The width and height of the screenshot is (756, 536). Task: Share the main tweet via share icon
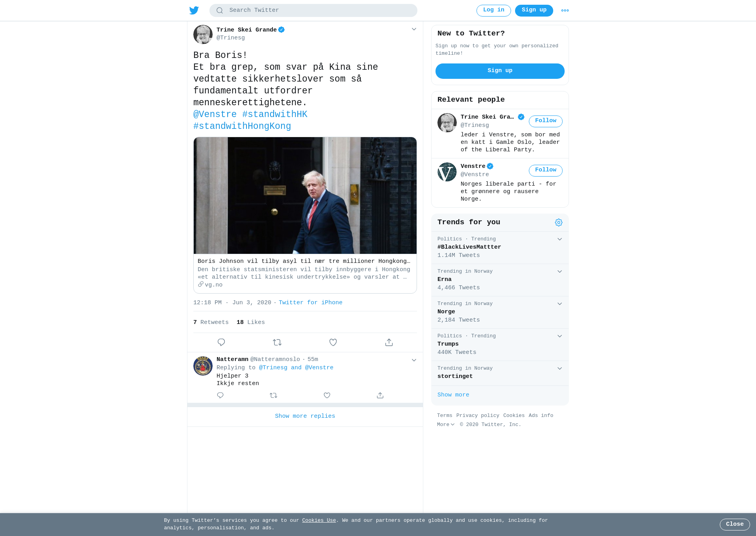[389, 342]
